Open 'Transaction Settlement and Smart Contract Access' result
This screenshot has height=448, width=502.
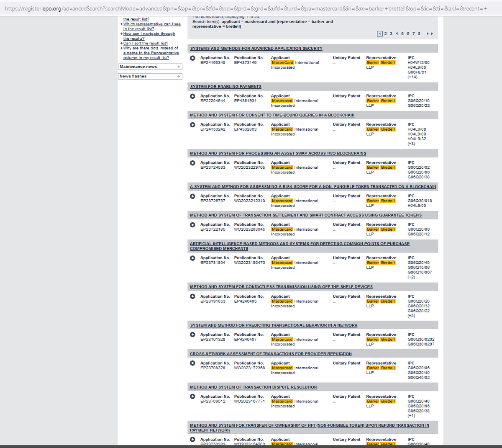click(306, 215)
